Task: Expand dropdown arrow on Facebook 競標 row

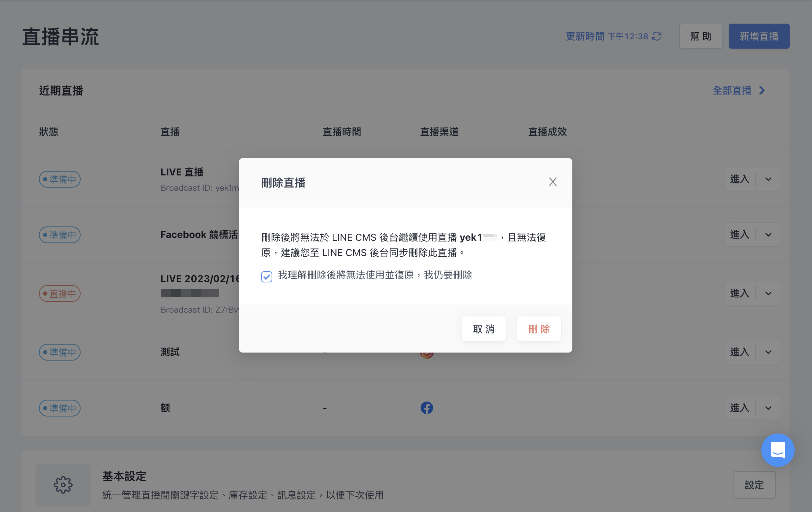Action: tap(768, 235)
